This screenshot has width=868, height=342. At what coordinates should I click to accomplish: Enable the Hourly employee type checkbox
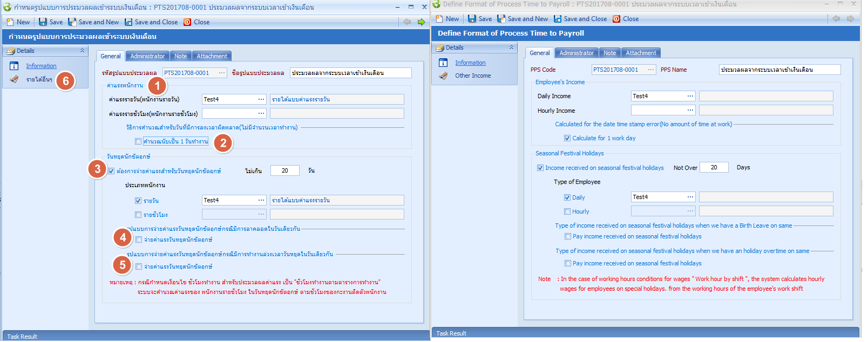coord(567,212)
